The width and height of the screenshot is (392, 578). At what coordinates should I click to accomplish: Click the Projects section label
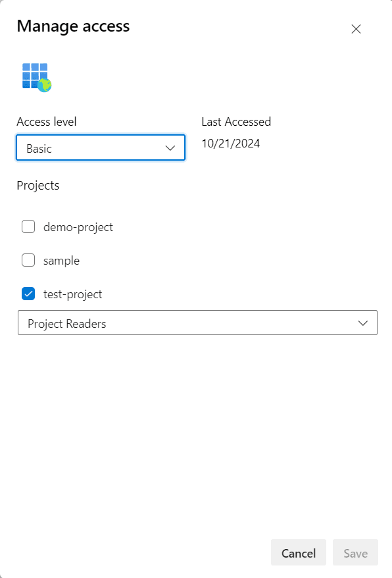(x=37, y=186)
